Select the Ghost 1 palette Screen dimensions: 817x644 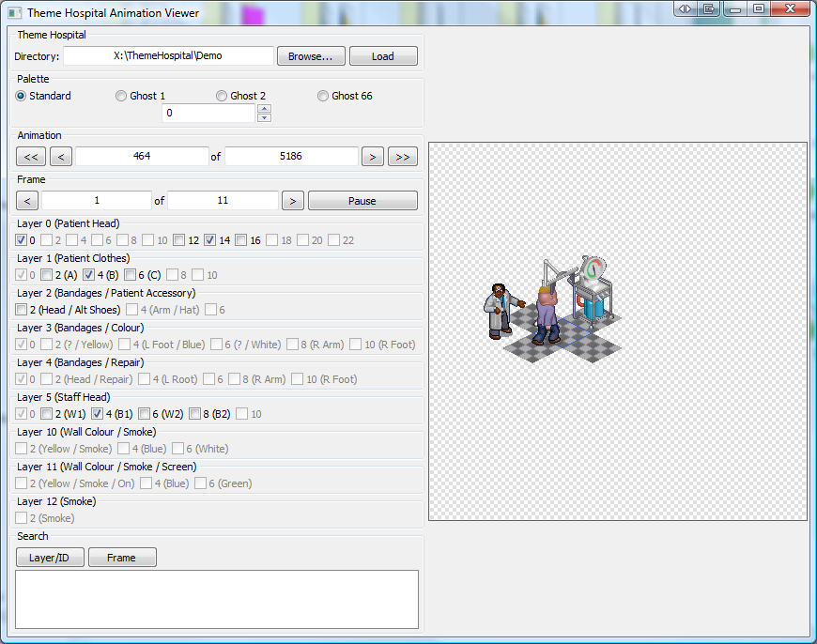(x=121, y=95)
